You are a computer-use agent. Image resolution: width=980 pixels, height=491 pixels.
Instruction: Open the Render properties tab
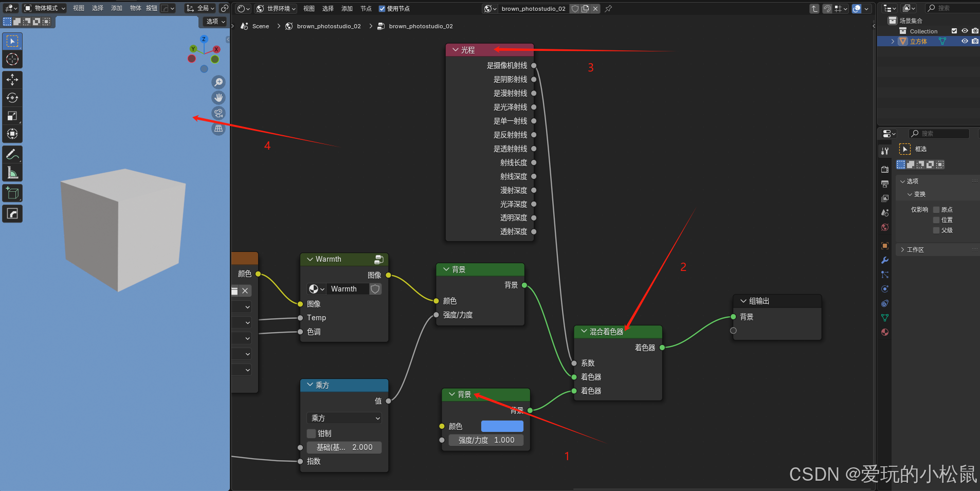point(885,170)
